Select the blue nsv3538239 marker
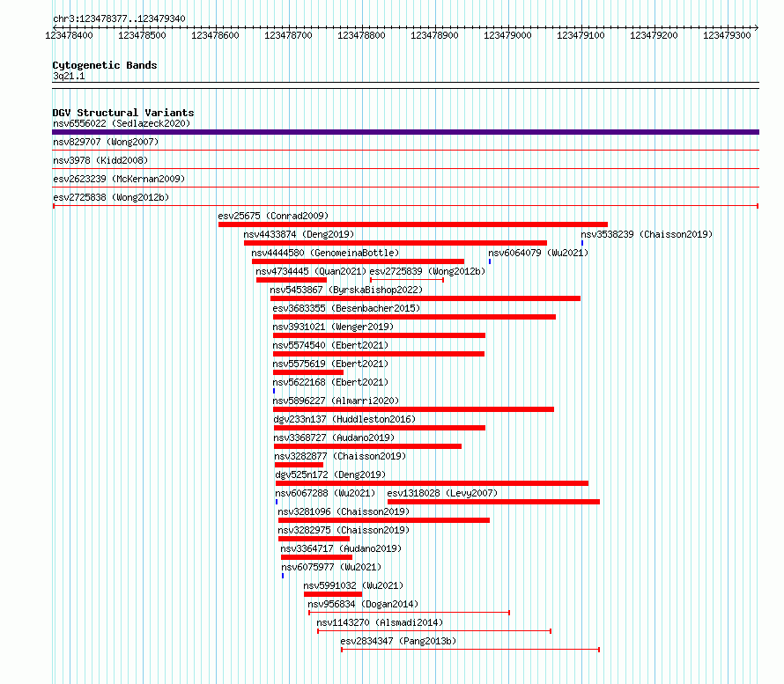The width and height of the screenshot is (784, 684). (582, 243)
